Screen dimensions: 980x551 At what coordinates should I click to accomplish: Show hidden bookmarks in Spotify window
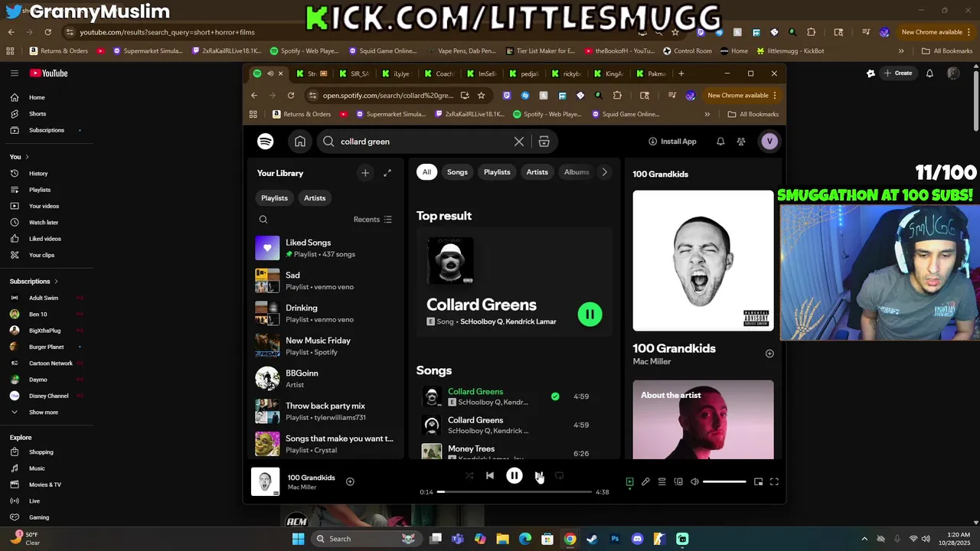707,114
